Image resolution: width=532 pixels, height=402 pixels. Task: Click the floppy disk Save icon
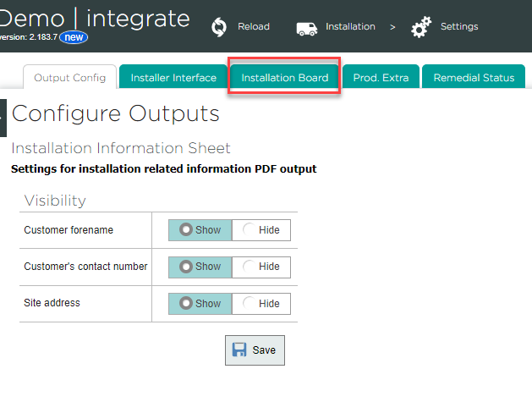tap(239, 350)
